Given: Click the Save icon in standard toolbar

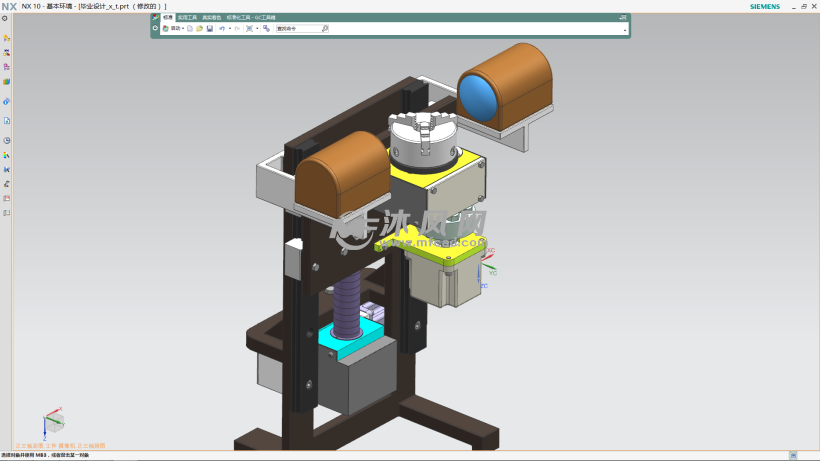Looking at the screenshot, I should (x=209, y=29).
